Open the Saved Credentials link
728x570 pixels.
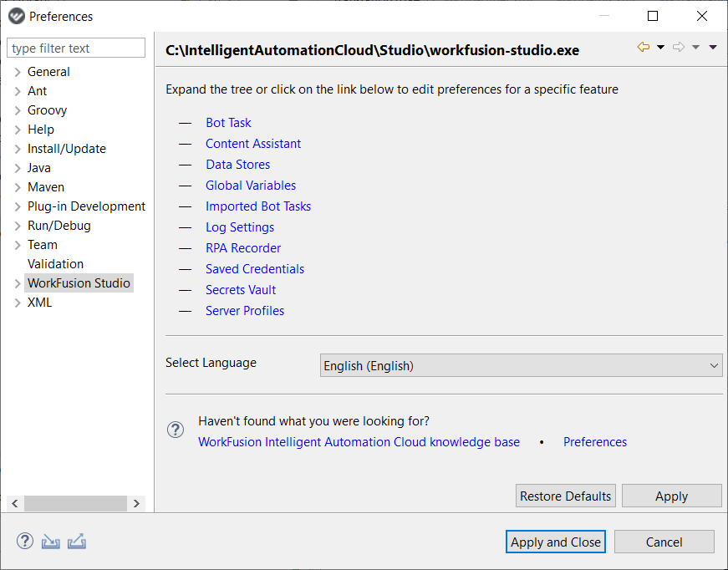pyautogui.click(x=256, y=269)
